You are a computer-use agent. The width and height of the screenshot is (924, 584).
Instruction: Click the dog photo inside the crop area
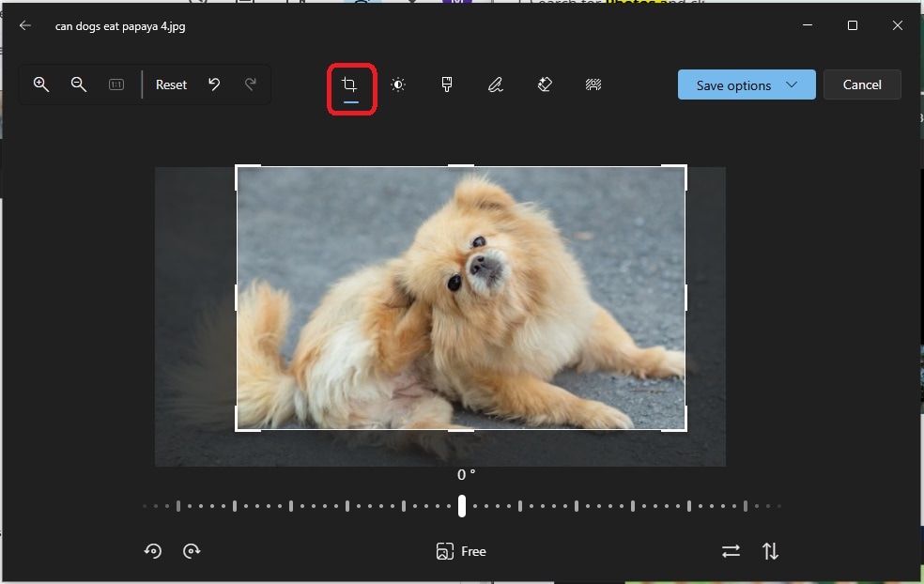click(461, 299)
